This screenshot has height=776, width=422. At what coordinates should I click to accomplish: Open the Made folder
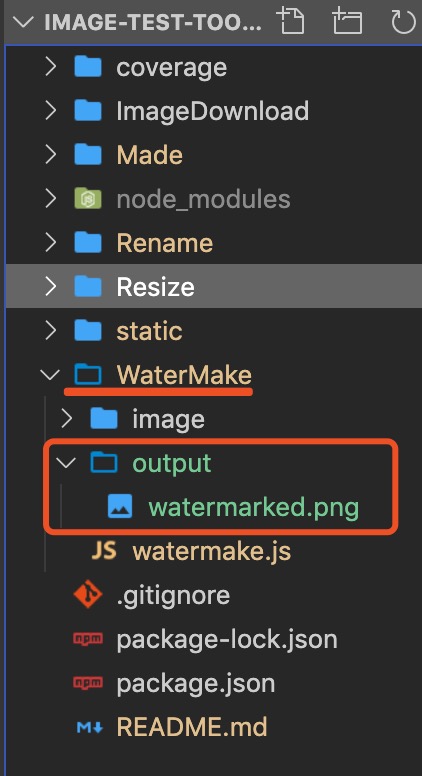tap(149, 155)
